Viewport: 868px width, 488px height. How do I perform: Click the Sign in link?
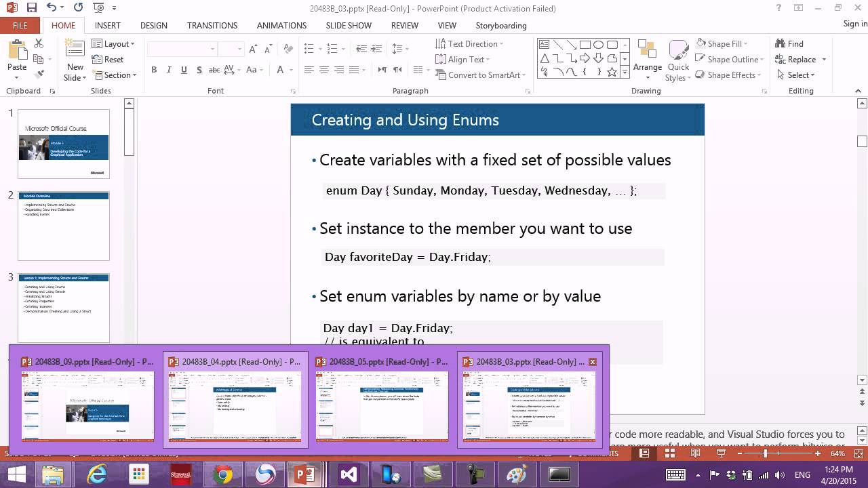pos(855,24)
